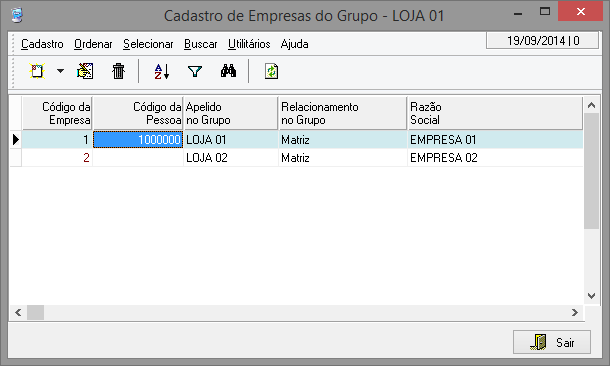
Task: Open the Selecionar menu
Action: point(148,44)
